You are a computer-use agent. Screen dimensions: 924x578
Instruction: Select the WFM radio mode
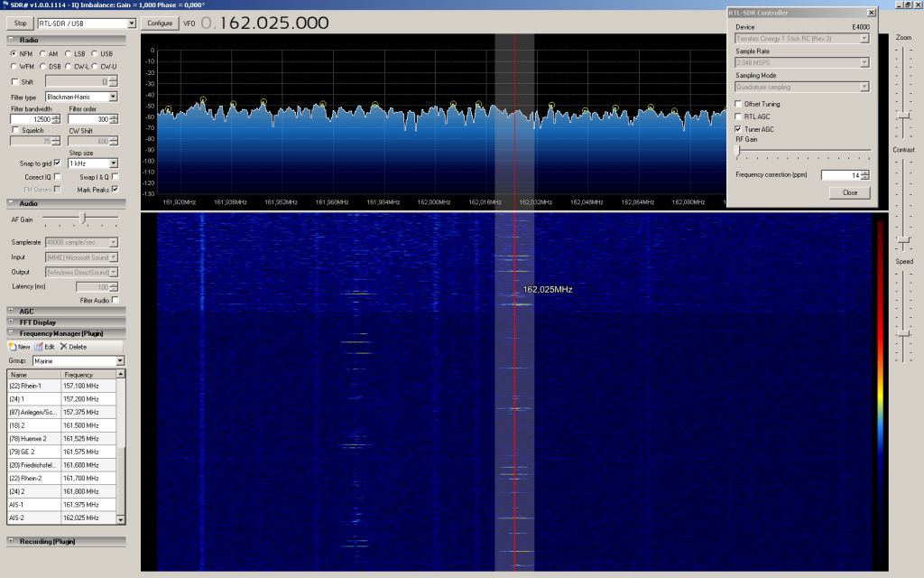tap(14, 67)
